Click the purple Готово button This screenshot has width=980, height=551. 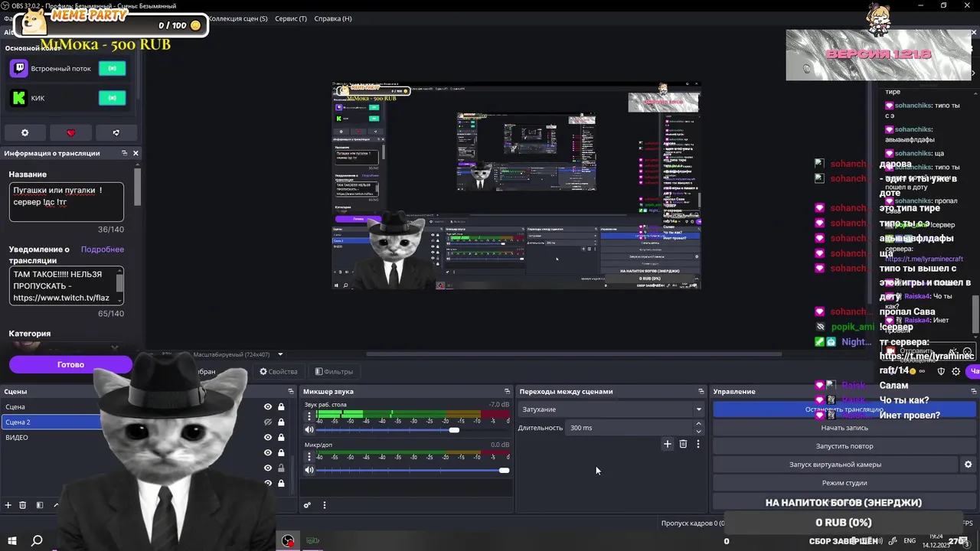click(70, 364)
